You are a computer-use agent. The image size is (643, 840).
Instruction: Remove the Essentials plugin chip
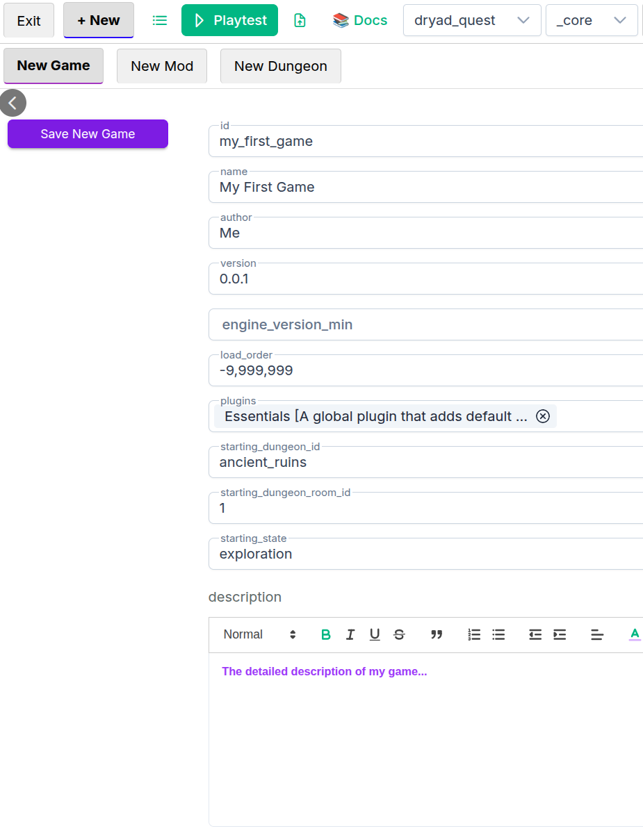pos(543,416)
